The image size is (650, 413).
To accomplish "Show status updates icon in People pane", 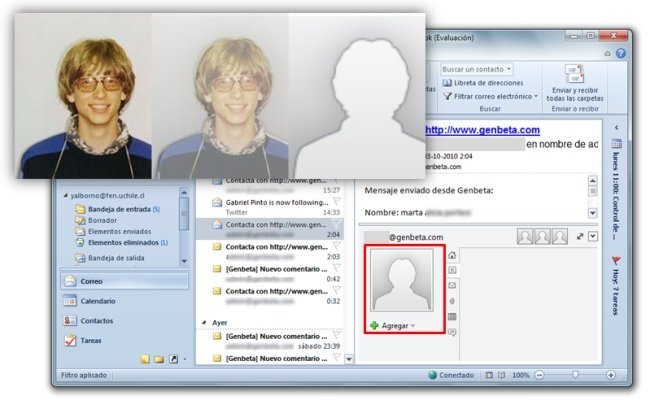I will [x=452, y=332].
